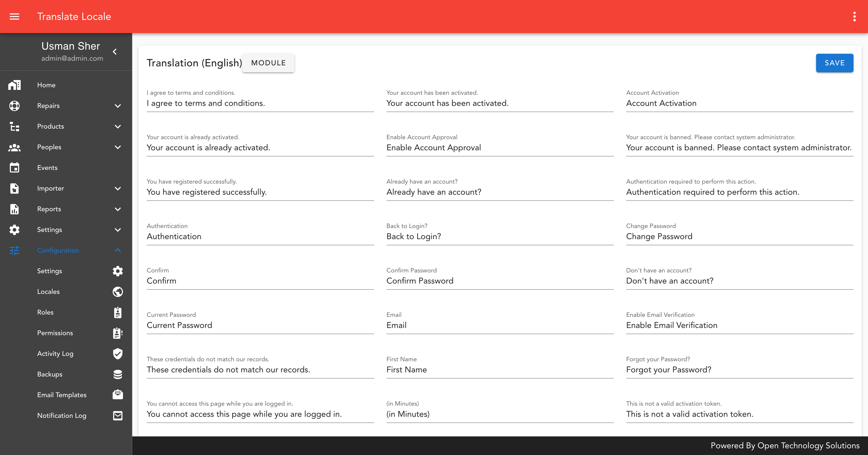Open the Events menu item

tap(47, 168)
